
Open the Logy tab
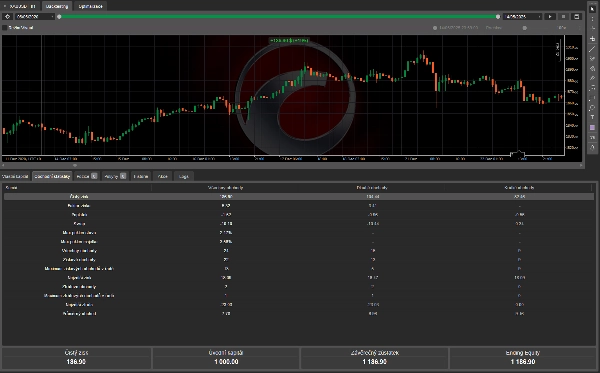184,176
